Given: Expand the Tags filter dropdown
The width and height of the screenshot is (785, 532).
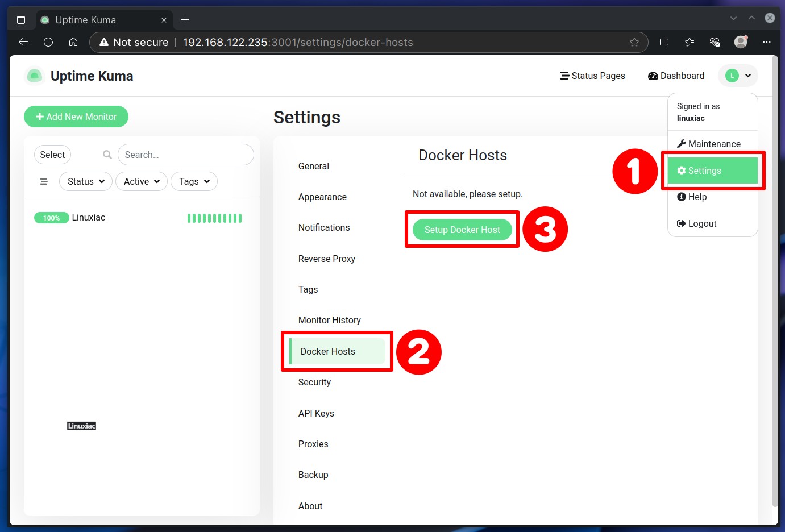Looking at the screenshot, I should tap(194, 181).
